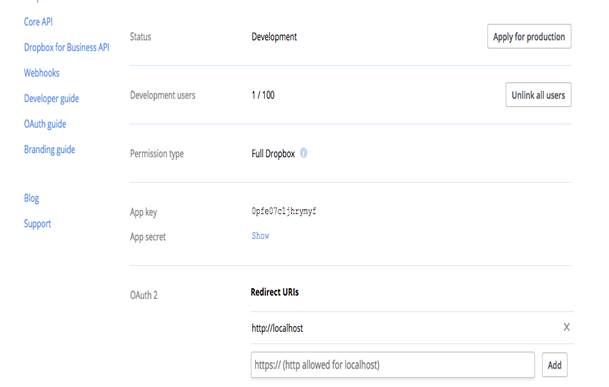
Task: Click Unlink all users button
Action: click(538, 95)
